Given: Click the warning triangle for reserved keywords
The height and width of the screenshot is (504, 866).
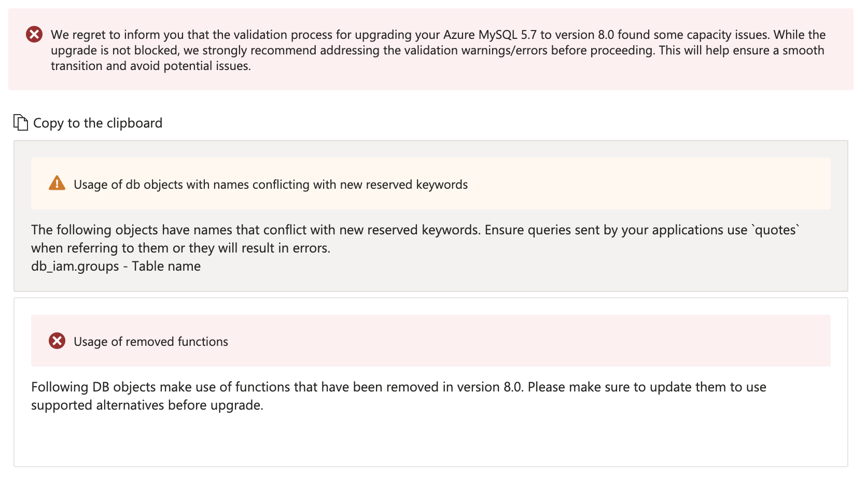Looking at the screenshot, I should 58,184.
